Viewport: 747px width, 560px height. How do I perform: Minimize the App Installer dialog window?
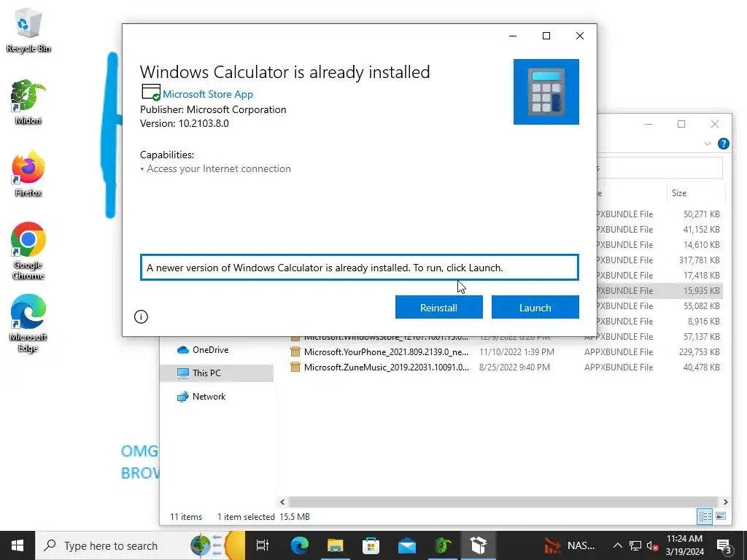[513, 36]
